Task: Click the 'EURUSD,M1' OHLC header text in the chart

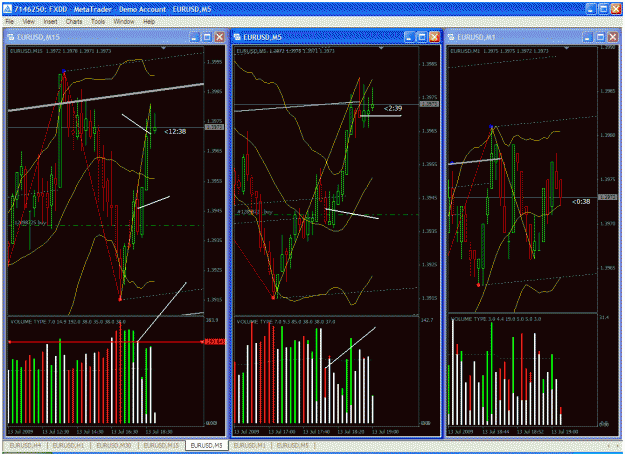Action: 499,51
